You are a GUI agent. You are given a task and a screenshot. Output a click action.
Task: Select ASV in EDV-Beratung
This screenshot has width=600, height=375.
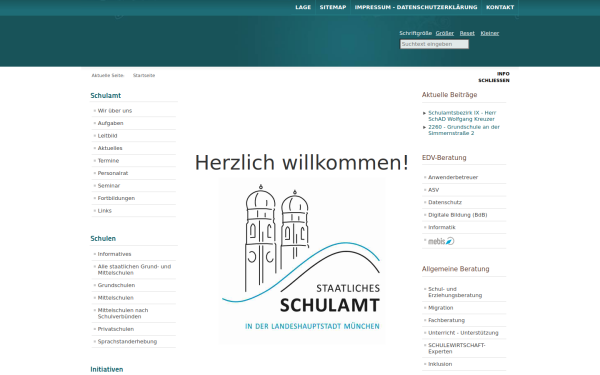click(434, 190)
